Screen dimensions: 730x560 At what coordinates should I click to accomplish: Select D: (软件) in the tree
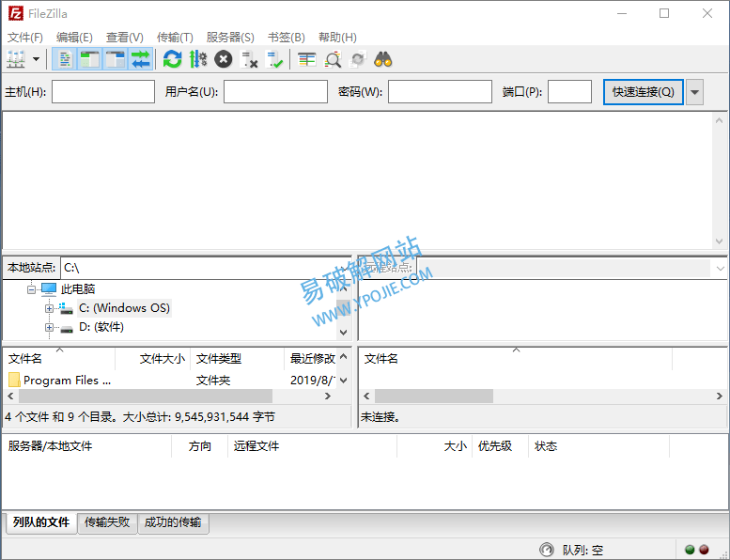[101, 327]
